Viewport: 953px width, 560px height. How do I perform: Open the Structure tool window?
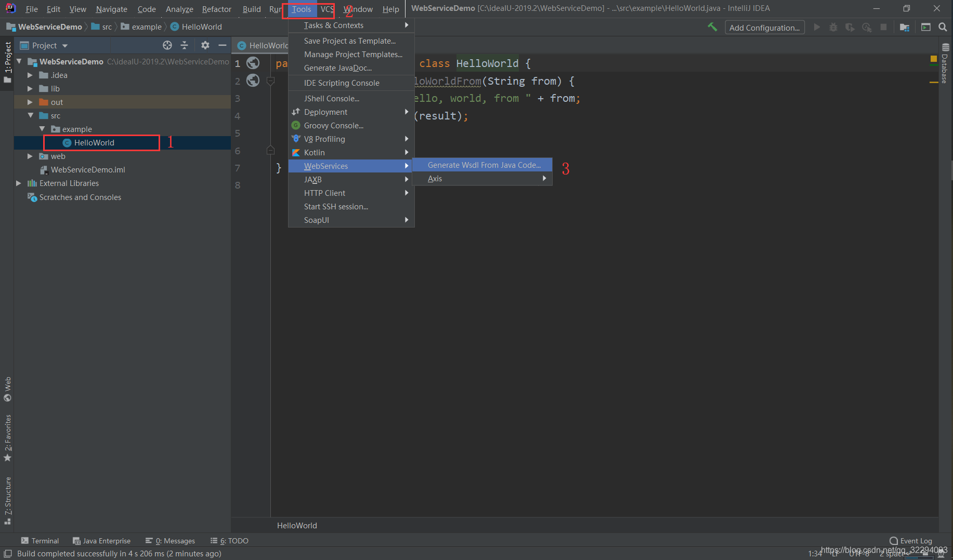point(7,501)
